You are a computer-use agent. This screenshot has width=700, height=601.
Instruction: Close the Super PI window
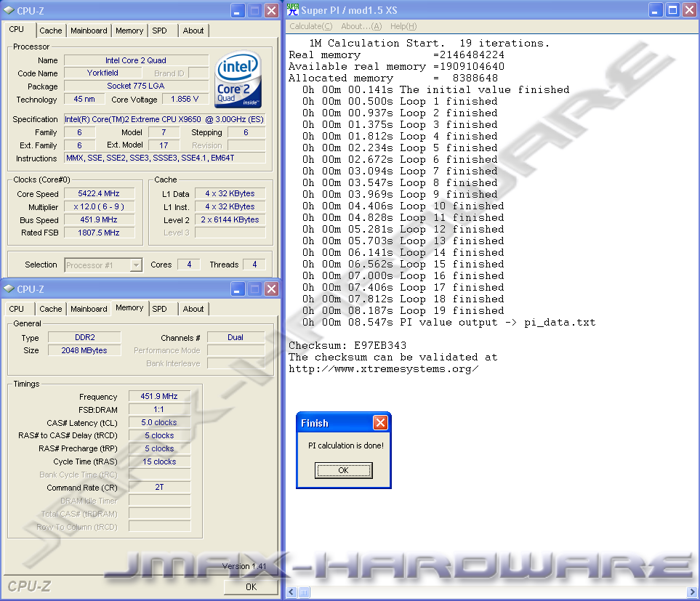tap(689, 10)
